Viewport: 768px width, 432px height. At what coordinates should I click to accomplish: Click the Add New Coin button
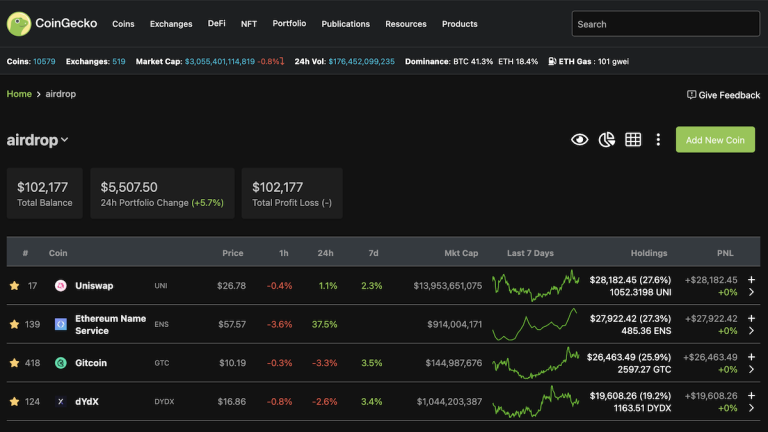click(x=715, y=140)
